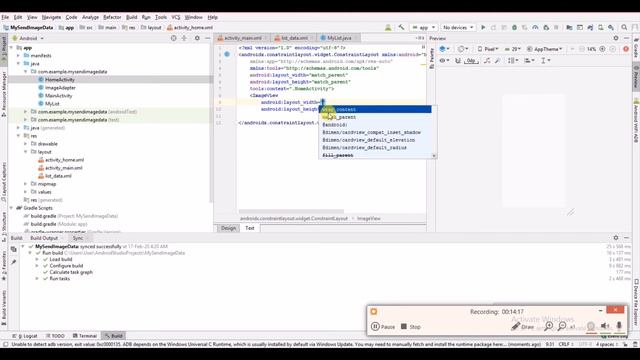Click the clear constraints icon in Preview
Viewport: 640px width, 360px height.
[x=487, y=60]
